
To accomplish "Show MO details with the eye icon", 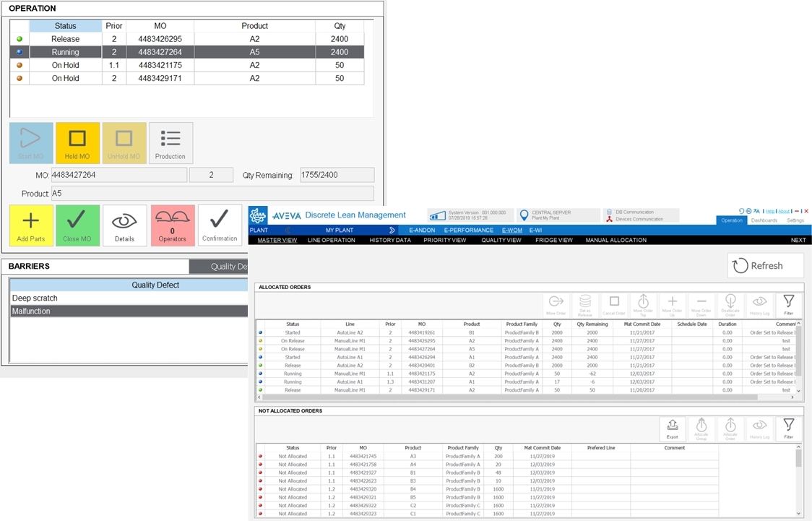I will [124, 225].
